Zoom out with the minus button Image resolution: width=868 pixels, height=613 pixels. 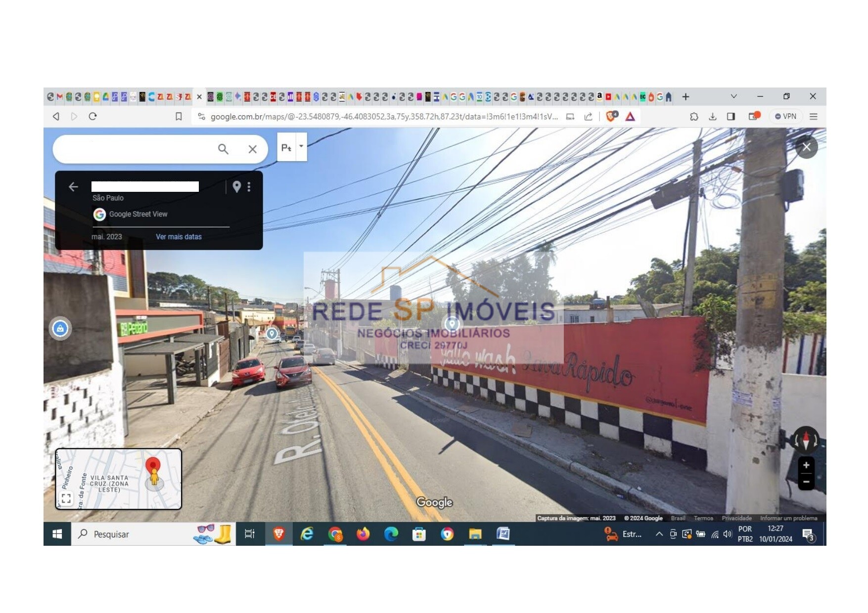(x=806, y=482)
